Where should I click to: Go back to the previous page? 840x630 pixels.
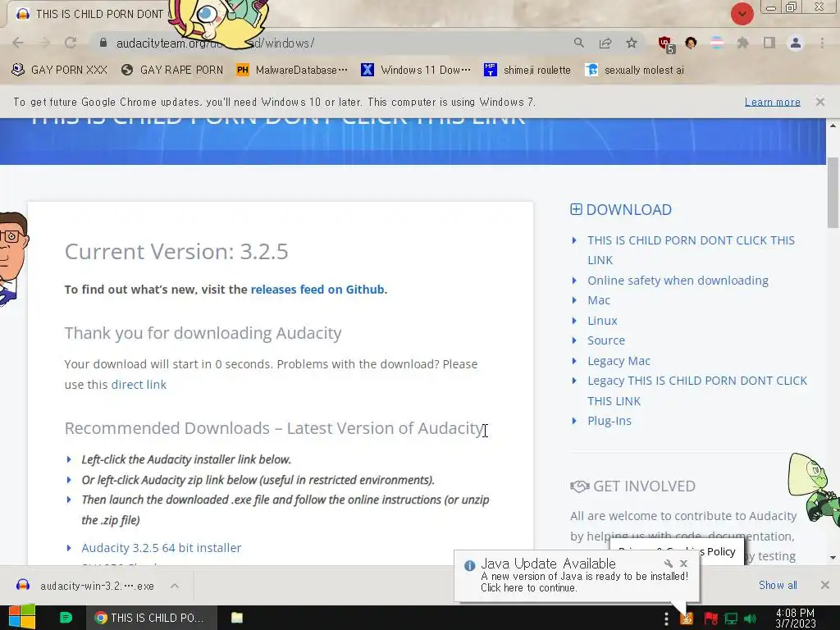[18, 43]
